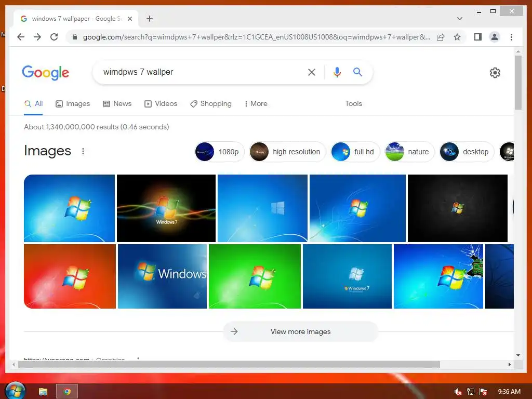Filter images by high resolution chip

pyautogui.click(x=287, y=152)
